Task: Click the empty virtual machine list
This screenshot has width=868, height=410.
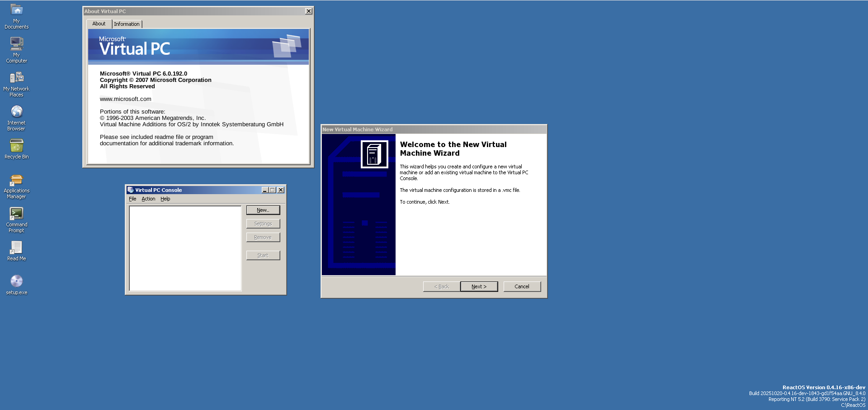Action: 185,248
